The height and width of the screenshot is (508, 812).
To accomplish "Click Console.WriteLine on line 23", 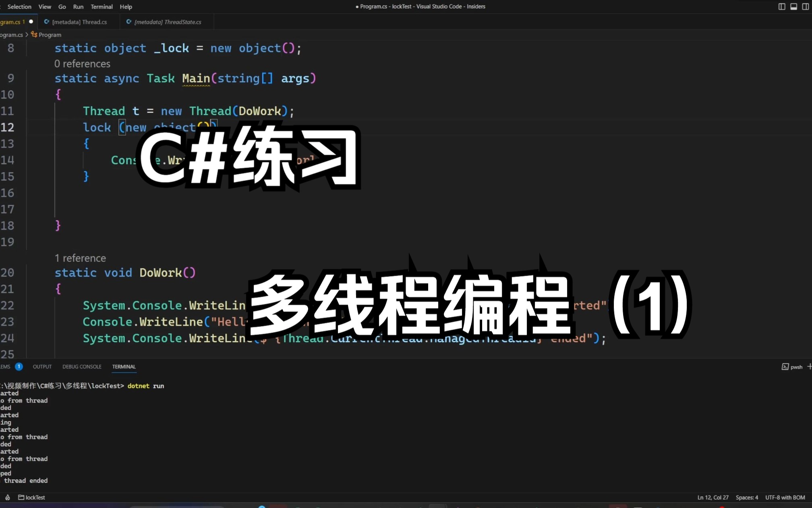I will point(143,322).
